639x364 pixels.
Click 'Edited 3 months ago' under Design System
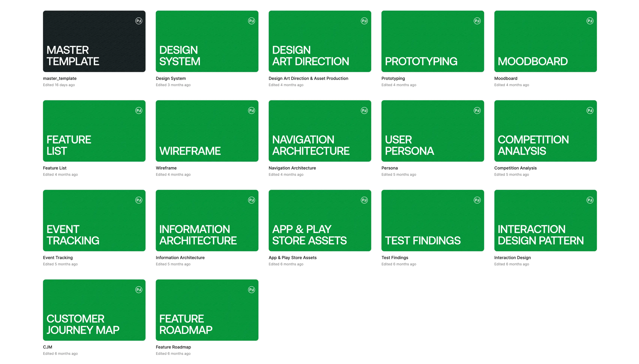pos(173,85)
